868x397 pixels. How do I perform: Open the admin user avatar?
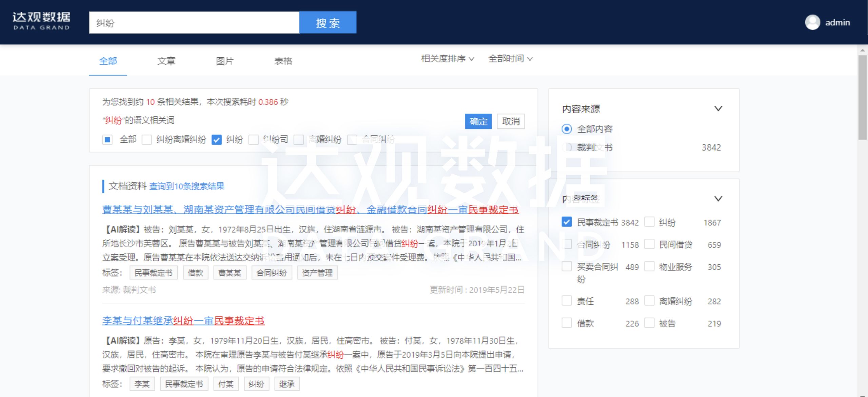812,22
